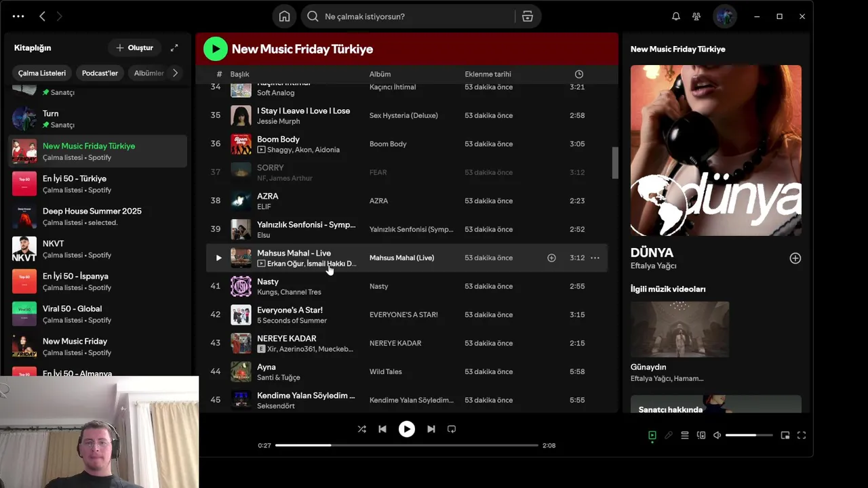Select the NEREYE KADAR track title
Screen dimensions: 868x488
pyautogui.click(x=287, y=338)
